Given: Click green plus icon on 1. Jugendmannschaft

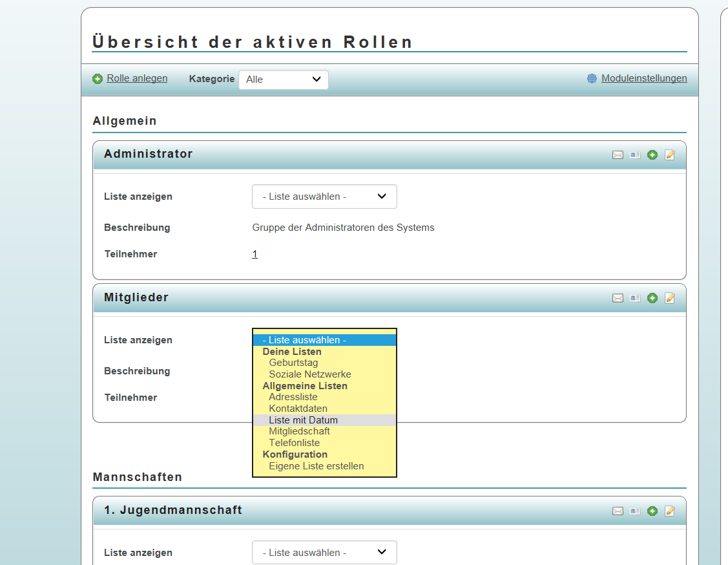Looking at the screenshot, I should pyautogui.click(x=652, y=511).
